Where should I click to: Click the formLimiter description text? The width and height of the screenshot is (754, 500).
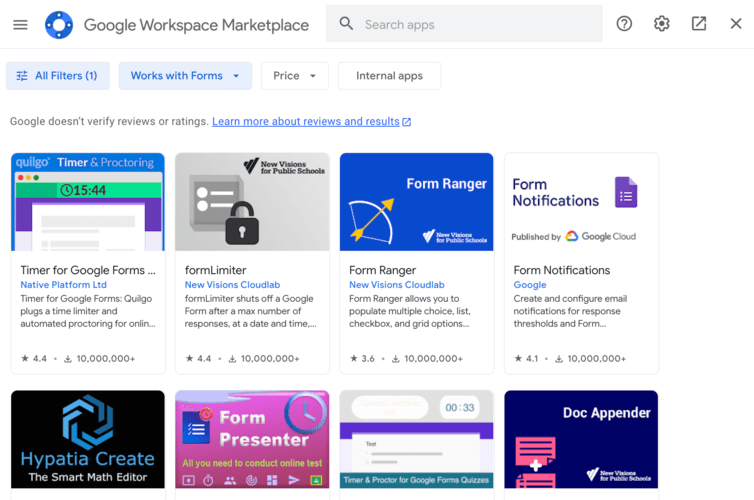point(251,311)
